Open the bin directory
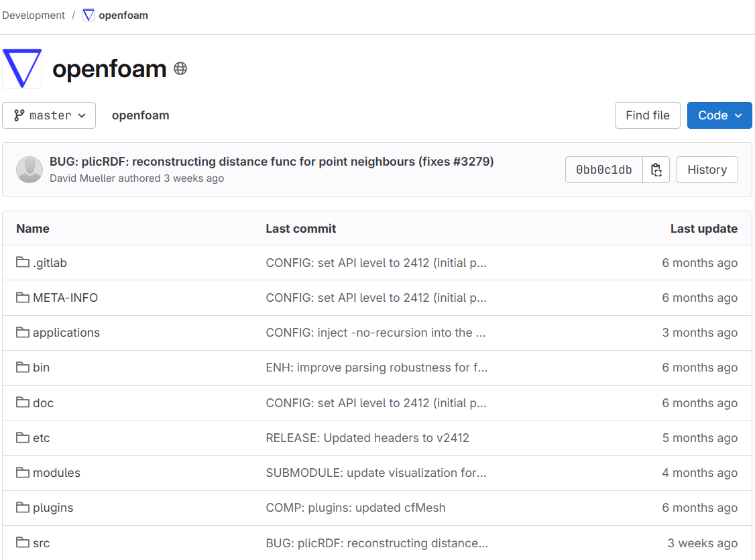This screenshot has width=755, height=560. (x=41, y=368)
